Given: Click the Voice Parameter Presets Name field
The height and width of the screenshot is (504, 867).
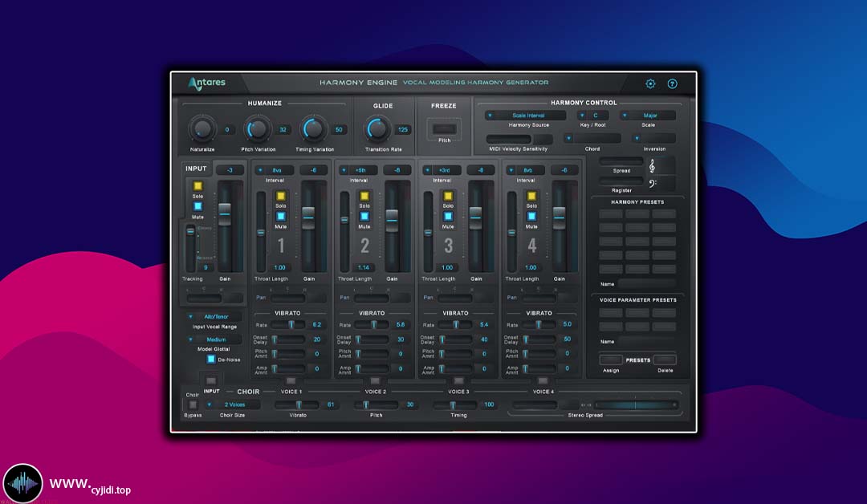Looking at the screenshot, I should point(646,342).
